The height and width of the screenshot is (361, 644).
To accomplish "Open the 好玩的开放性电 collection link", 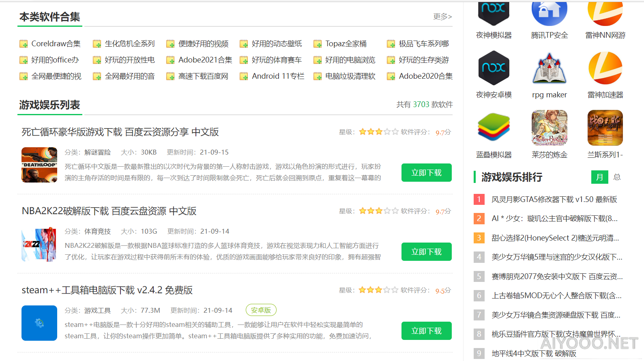I will point(130,60).
